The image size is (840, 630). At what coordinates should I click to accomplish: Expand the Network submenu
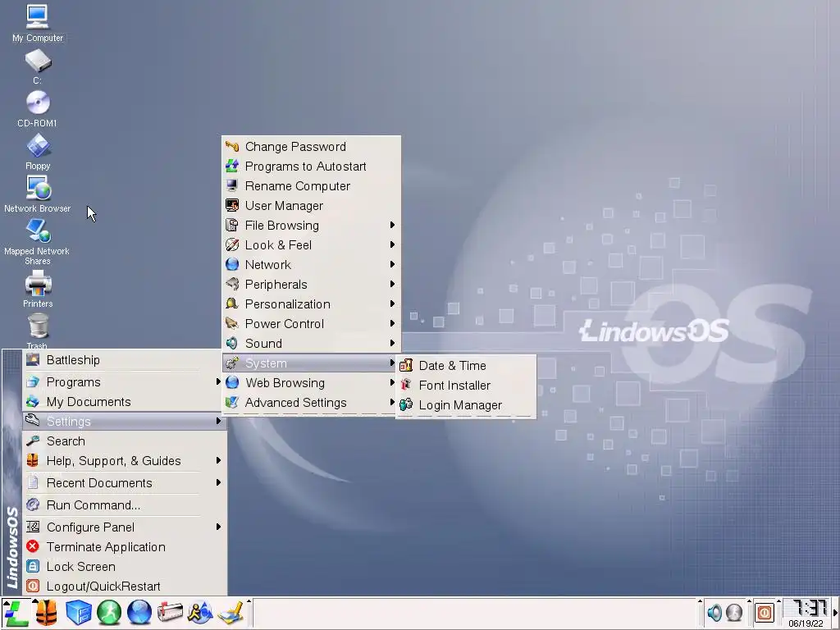click(x=311, y=265)
